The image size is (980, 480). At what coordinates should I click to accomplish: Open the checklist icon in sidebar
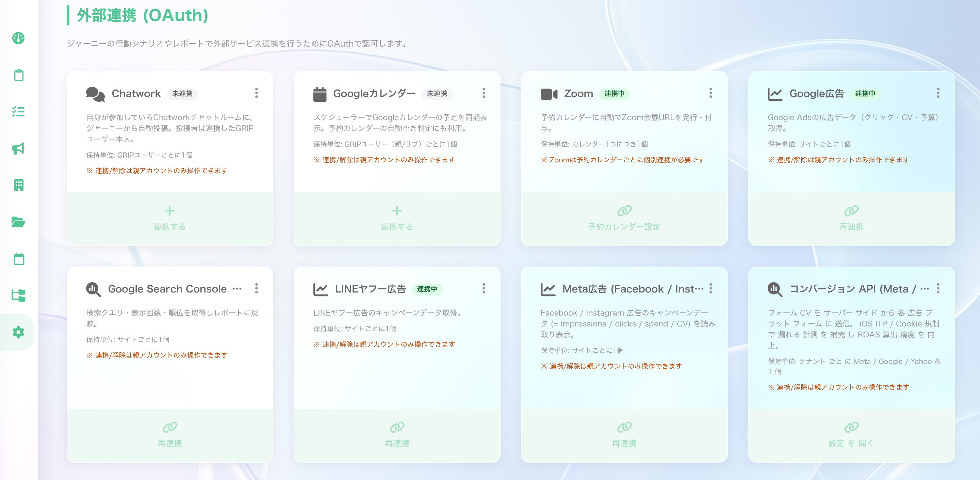click(18, 112)
